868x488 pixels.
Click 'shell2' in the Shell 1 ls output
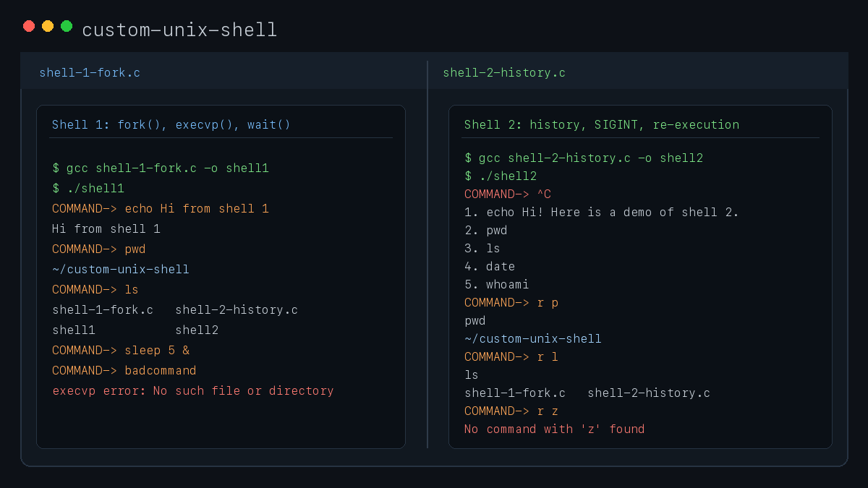pos(197,330)
